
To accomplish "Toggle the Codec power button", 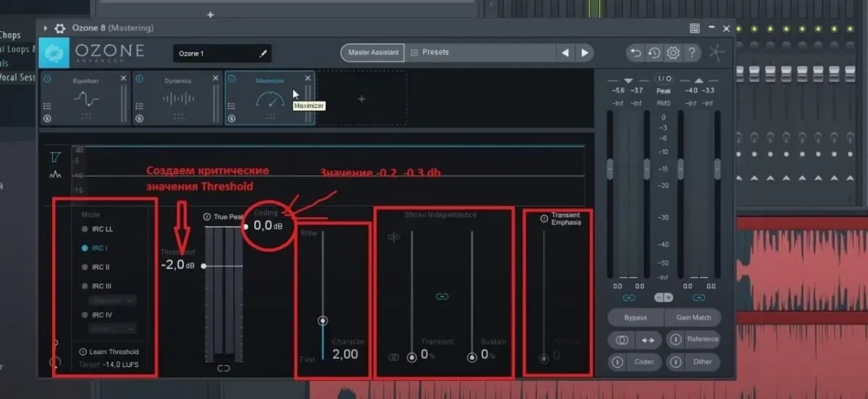I will 618,363.
